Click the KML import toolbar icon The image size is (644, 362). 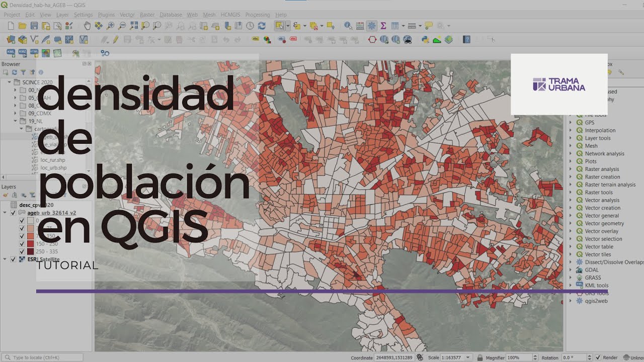[11, 52]
